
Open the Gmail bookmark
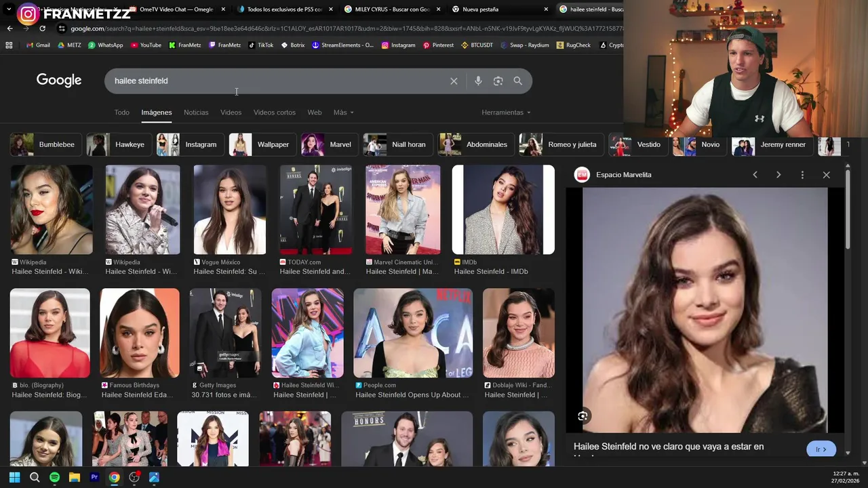tap(37, 45)
